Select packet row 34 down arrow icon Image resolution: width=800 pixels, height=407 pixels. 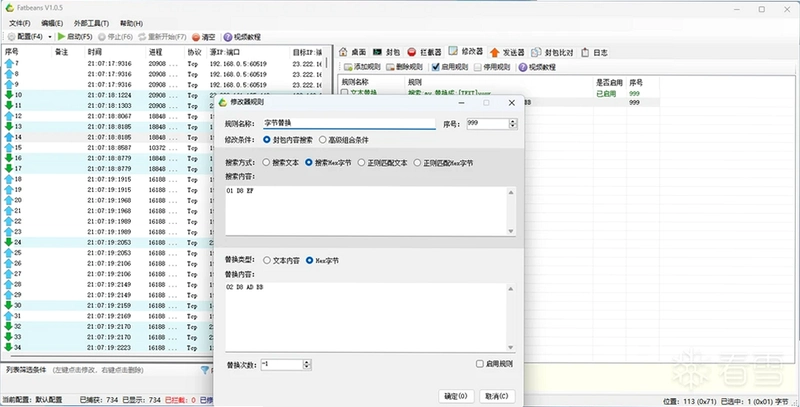[x=9, y=347]
